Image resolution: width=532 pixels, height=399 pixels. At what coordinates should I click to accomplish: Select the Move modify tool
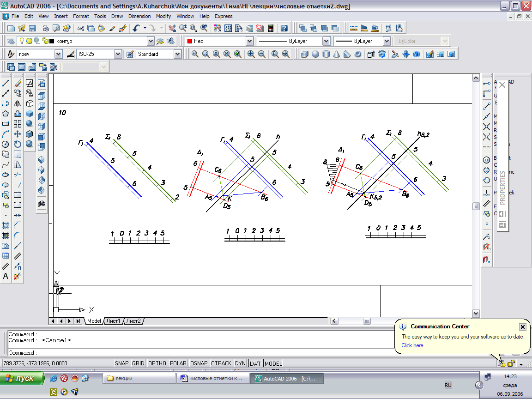(18, 134)
